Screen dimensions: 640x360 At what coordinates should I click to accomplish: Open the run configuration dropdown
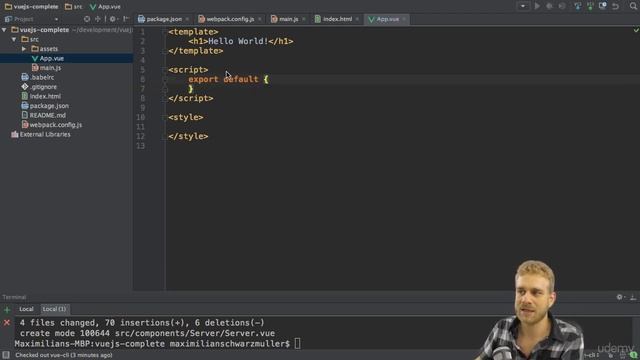(523, 6)
